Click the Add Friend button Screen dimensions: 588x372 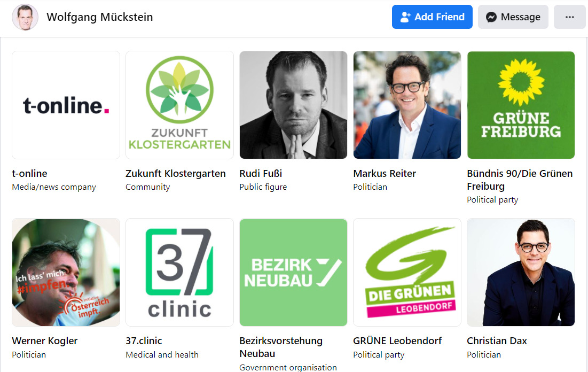pyautogui.click(x=432, y=17)
